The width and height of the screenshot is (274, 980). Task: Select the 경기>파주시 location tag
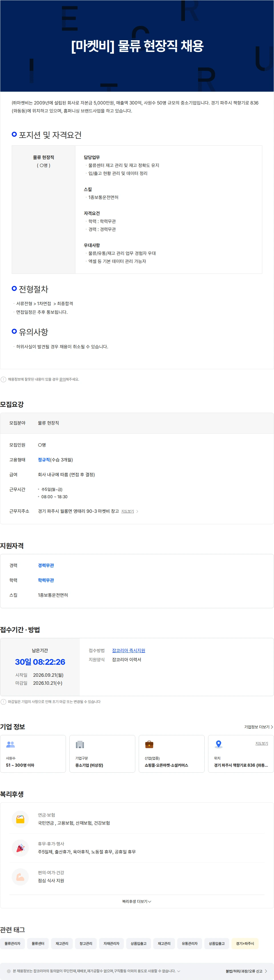pos(245,943)
